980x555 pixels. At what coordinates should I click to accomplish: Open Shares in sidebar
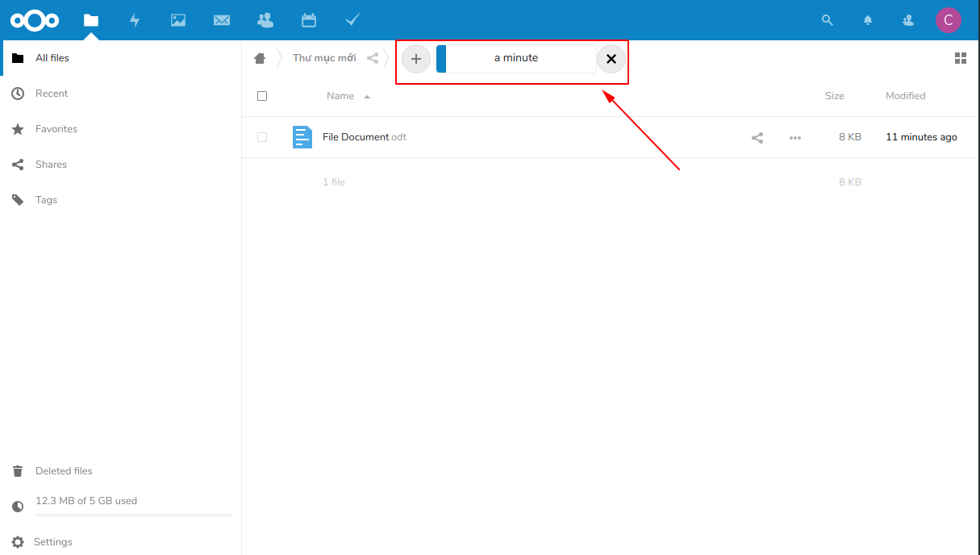click(121, 165)
